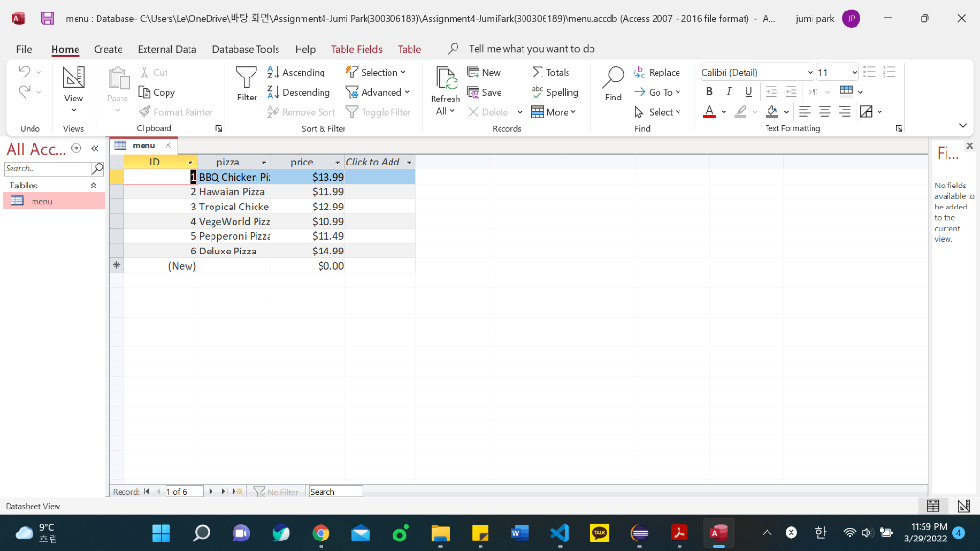Open the Table Fields tab
This screenshot has height=551, width=980.
(356, 49)
